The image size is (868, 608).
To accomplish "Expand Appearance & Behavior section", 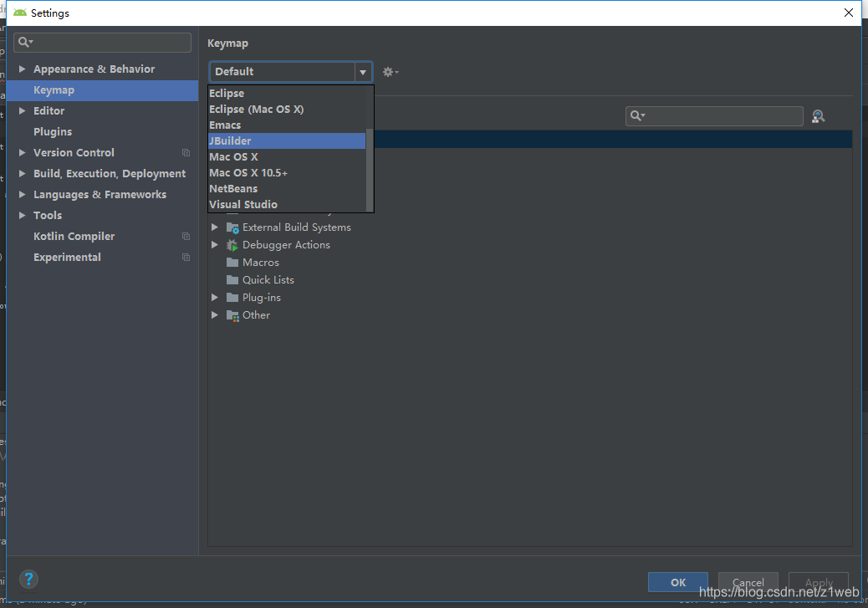I will [x=22, y=69].
